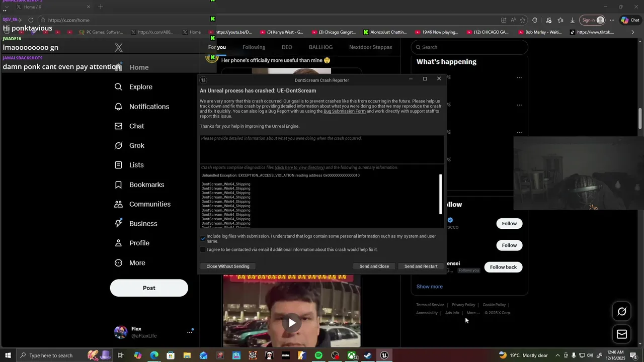The image size is (644, 362).
Task: Click the X Search field
Action: point(469,47)
